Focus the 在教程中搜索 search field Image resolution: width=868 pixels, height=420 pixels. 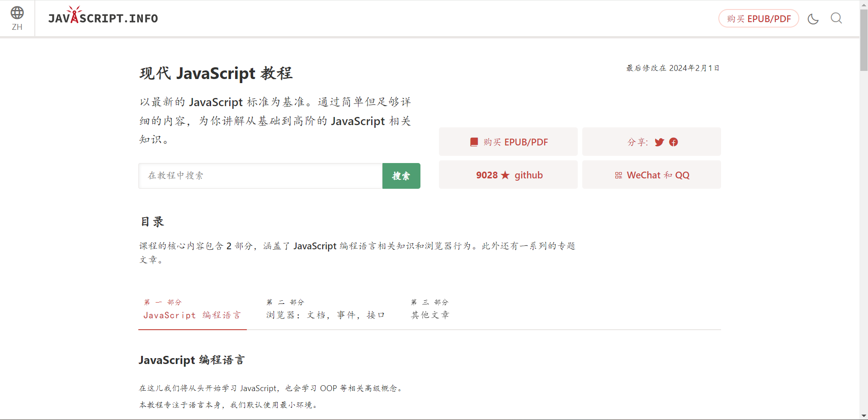(260, 176)
